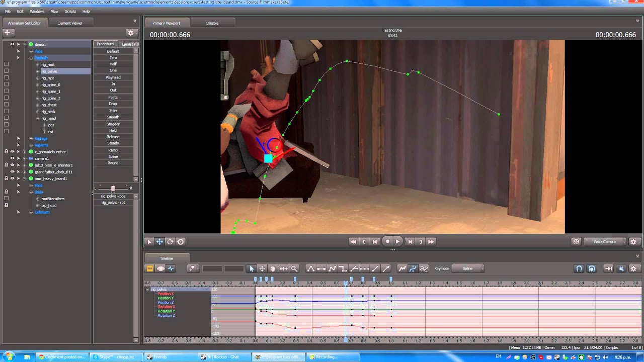The height and width of the screenshot is (362, 644).
Task: Select the viewport move manipulator tool
Action: pyautogui.click(x=159, y=242)
